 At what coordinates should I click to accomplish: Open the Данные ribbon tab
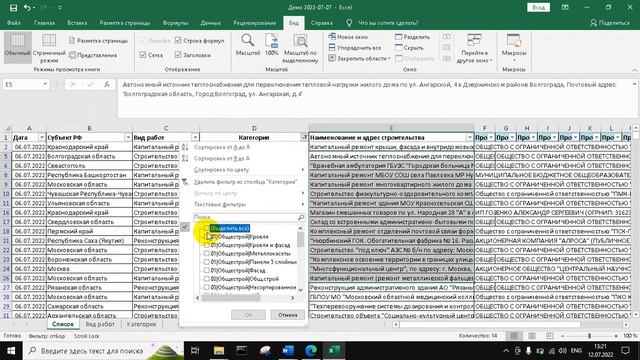click(211, 23)
